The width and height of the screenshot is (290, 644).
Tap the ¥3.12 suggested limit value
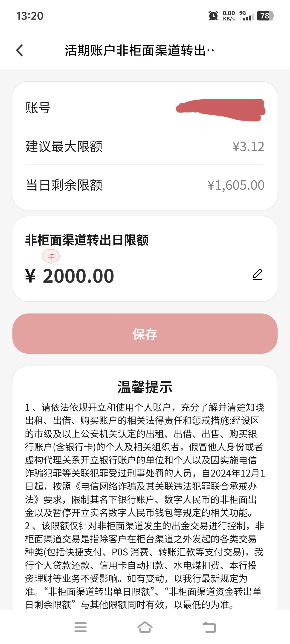[x=248, y=147]
